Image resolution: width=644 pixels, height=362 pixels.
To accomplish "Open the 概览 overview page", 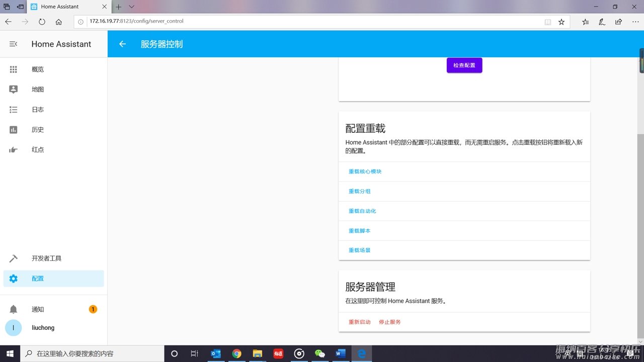I will coord(54,69).
